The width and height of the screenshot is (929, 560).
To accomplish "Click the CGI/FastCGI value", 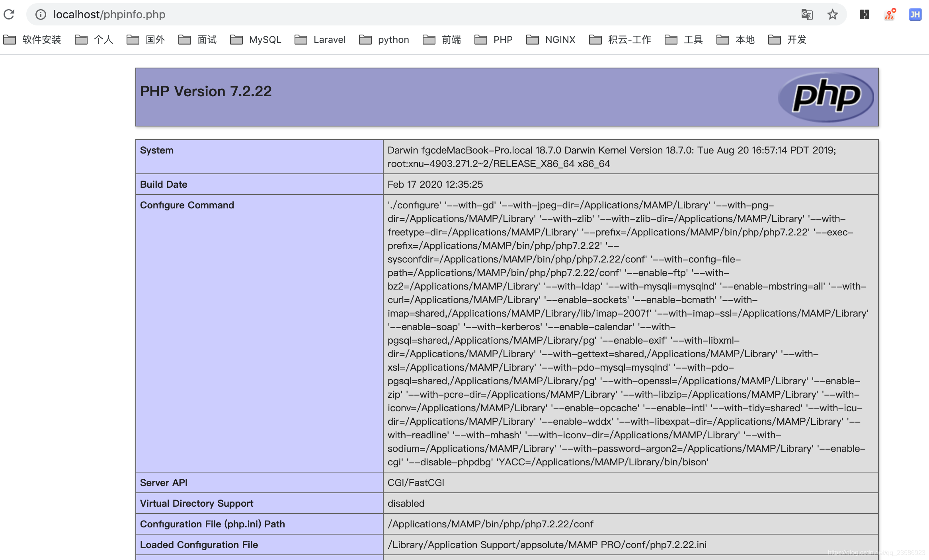I will (x=416, y=483).
